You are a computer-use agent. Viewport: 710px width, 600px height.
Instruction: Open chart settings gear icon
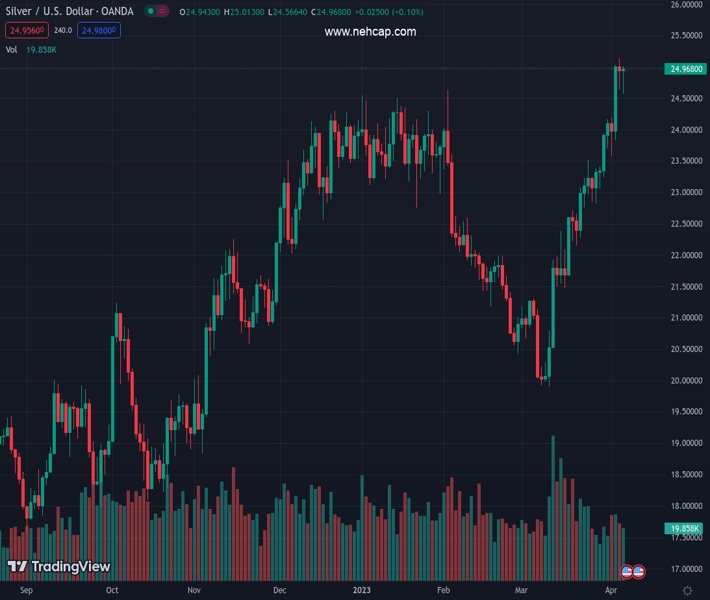[687, 591]
